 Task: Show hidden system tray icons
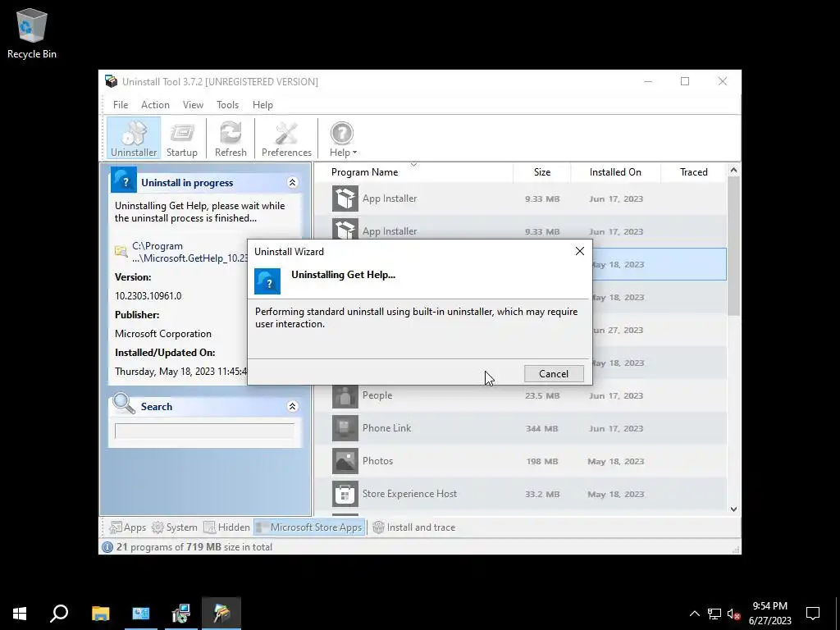coord(694,614)
